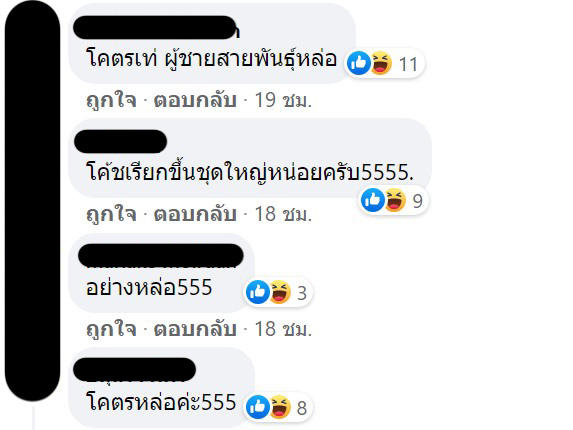Reply to the 'โค้ชเรียกขึ้นชุดใหญ่' comment via ตอบกลับ
The image size is (573, 430).
[195, 214]
